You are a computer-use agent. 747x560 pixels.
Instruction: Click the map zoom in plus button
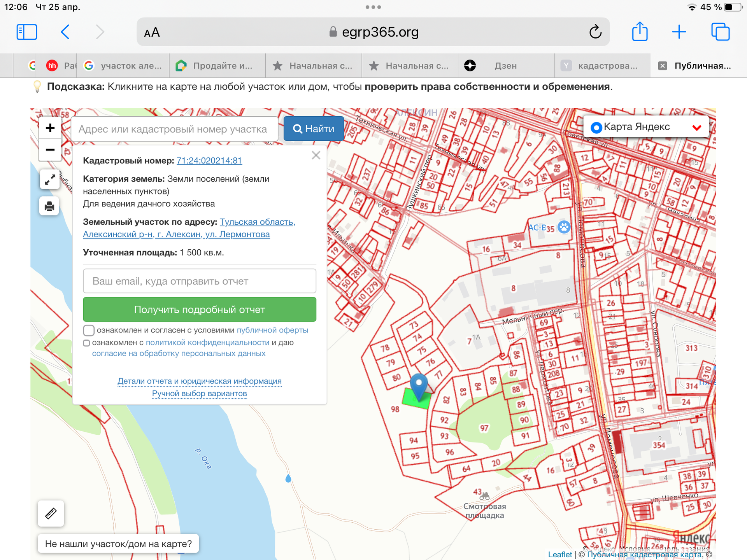(x=50, y=128)
